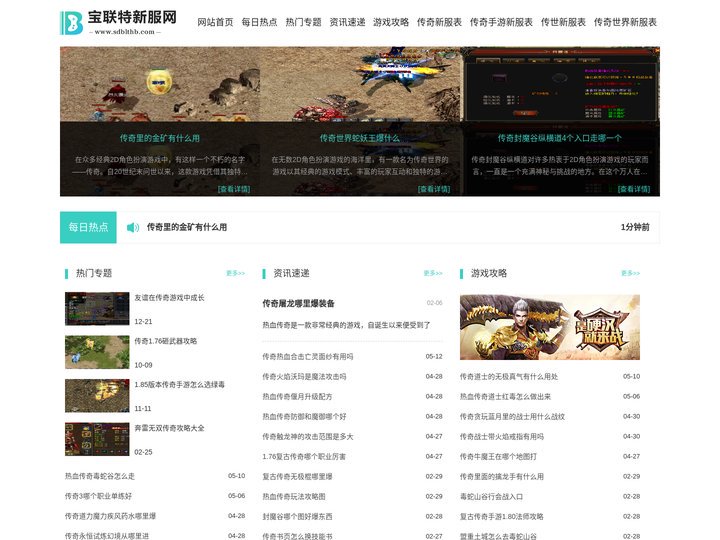Screen dimensions: 720x540
Task: Open featured article 传奇屠龙哪里爆装备
Action: pyautogui.click(x=298, y=304)
